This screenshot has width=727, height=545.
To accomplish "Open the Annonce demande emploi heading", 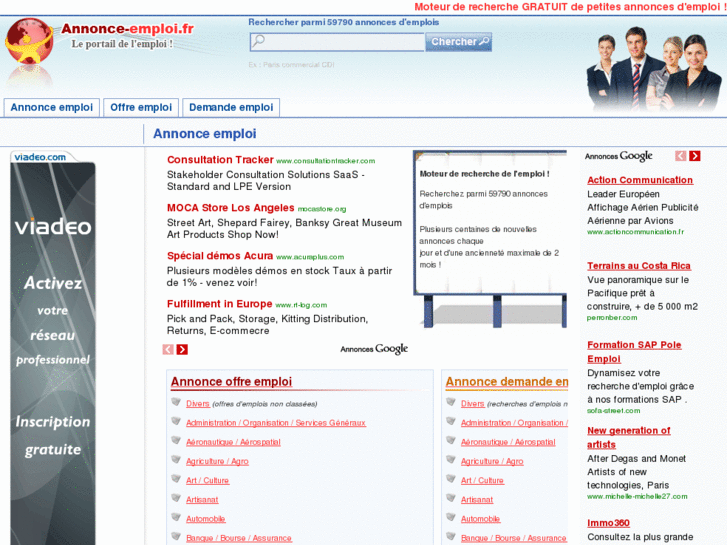I will 507,382.
